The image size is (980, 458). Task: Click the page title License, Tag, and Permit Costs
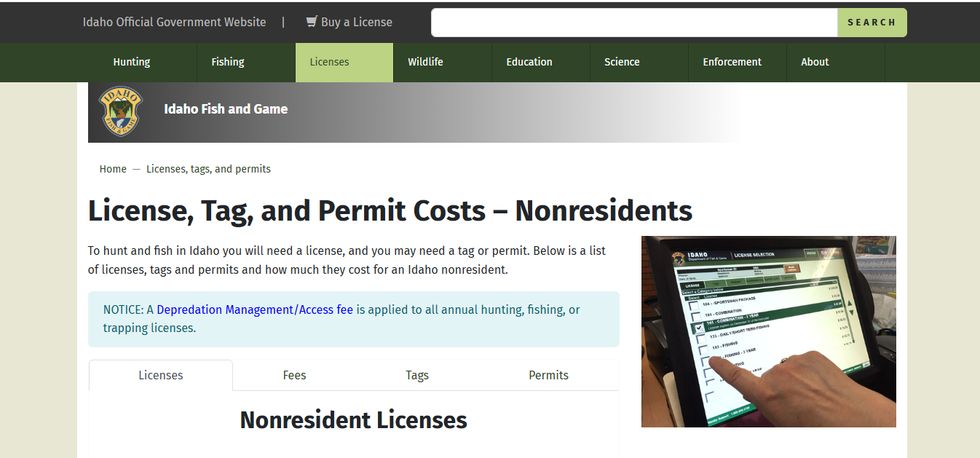click(390, 211)
